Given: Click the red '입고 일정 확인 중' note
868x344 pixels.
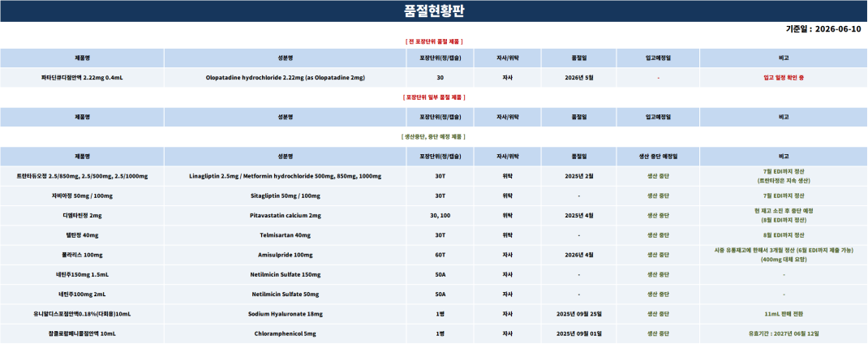Looking at the screenshot, I should [x=784, y=78].
